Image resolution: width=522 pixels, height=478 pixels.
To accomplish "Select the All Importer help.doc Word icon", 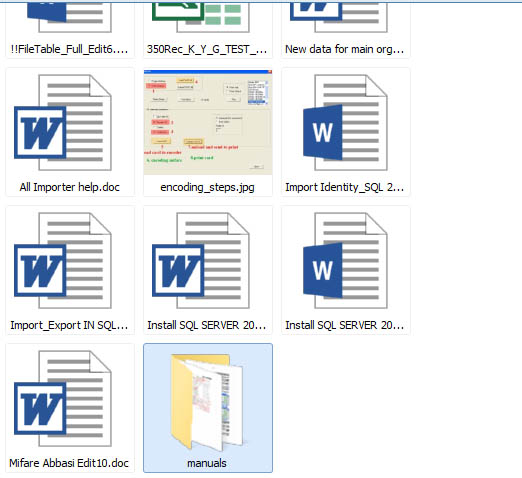I will tap(63, 123).
